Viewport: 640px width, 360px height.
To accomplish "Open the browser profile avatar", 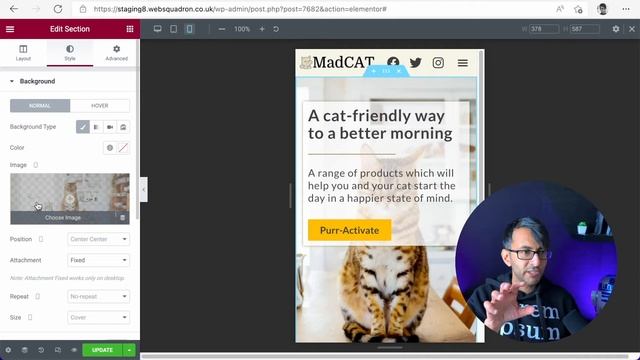I will pyautogui.click(x=602, y=9).
